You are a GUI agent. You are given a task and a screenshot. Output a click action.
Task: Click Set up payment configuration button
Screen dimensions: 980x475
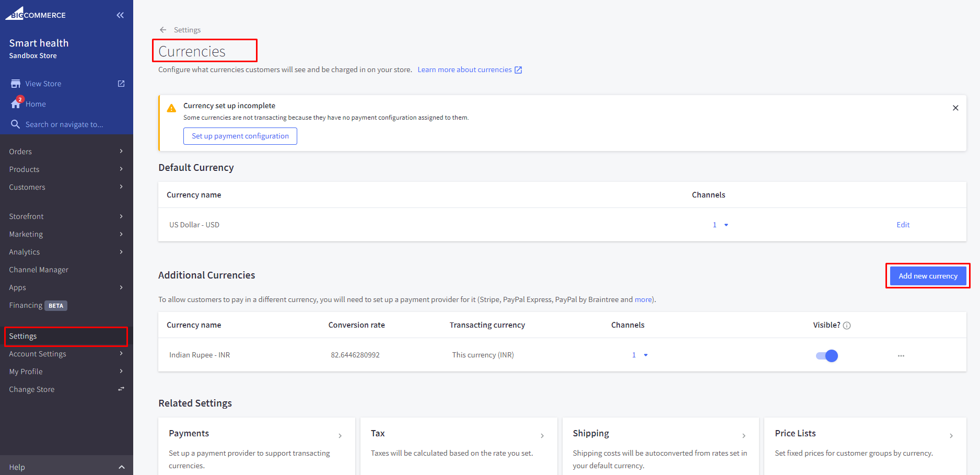[x=240, y=136]
